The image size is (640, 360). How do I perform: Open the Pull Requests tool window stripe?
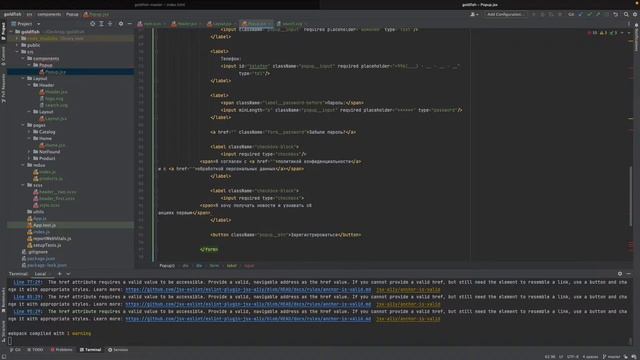tap(3, 88)
